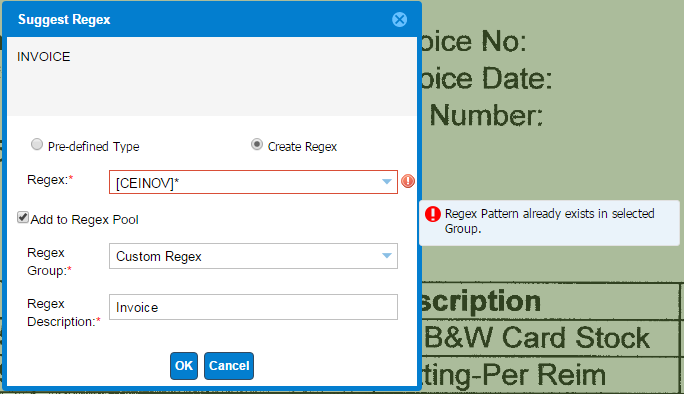The width and height of the screenshot is (684, 394).
Task: Click the INVOICE sample text area
Action: [212, 76]
